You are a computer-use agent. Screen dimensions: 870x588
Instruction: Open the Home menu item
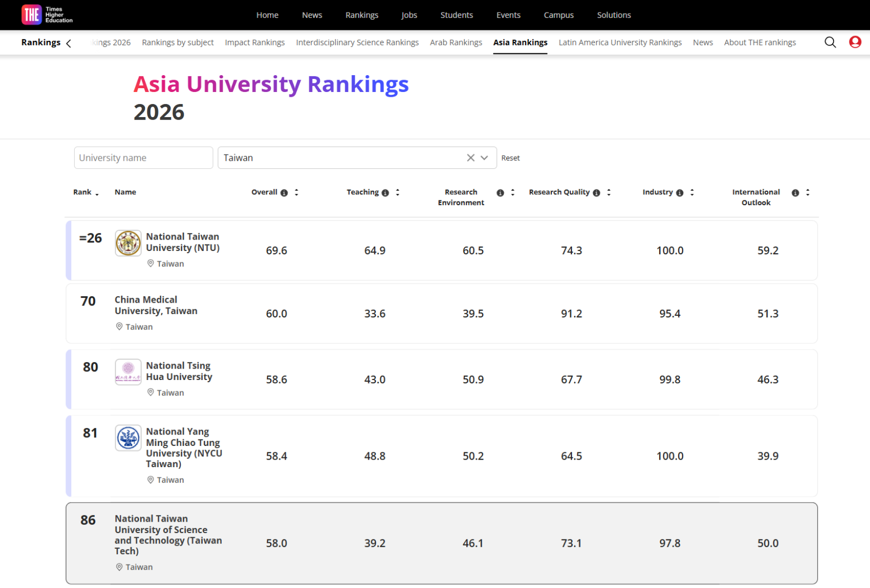click(x=267, y=15)
